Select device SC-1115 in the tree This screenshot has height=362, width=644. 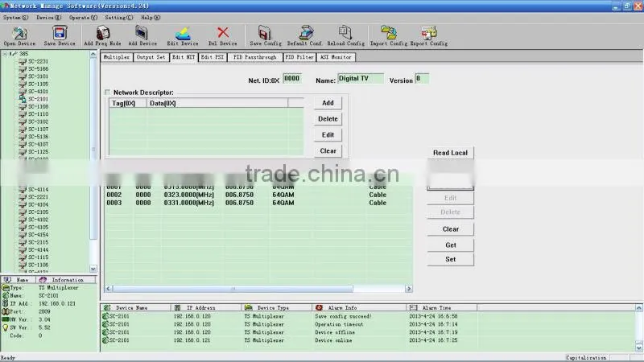[38, 257]
